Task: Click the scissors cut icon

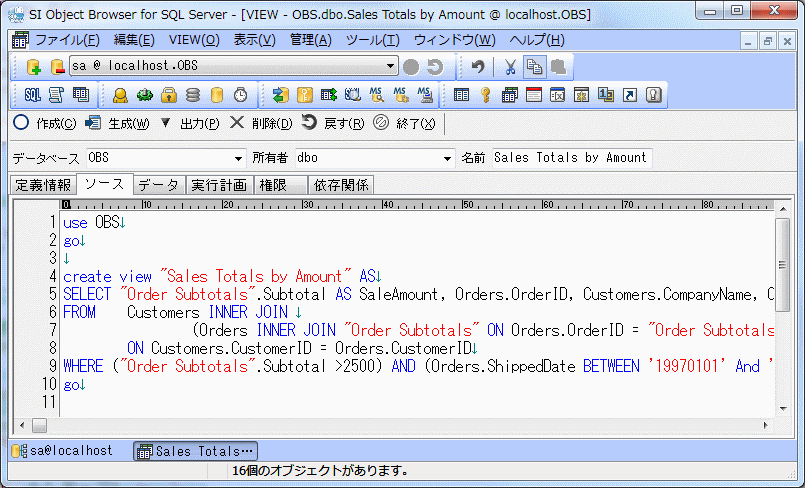Action: [x=510, y=67]
